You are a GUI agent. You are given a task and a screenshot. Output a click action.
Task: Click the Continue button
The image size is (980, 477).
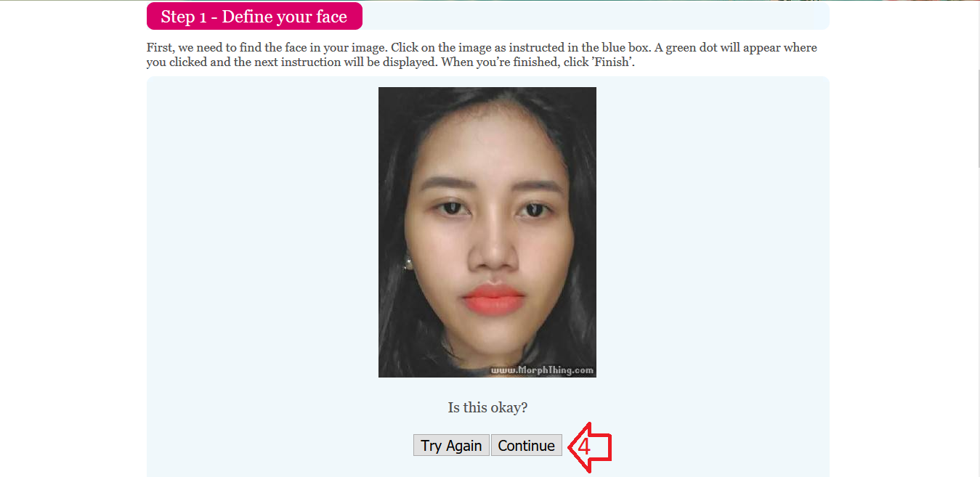click(527, 446)
